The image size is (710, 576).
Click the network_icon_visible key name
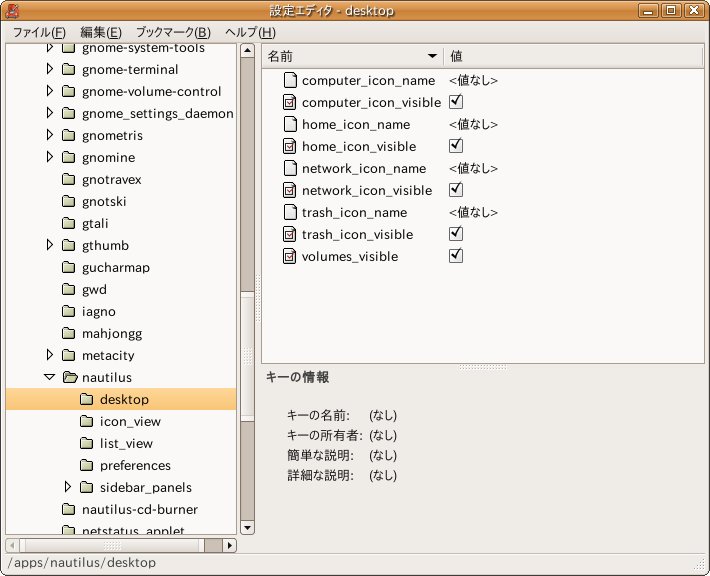click(x=367, y=191)
